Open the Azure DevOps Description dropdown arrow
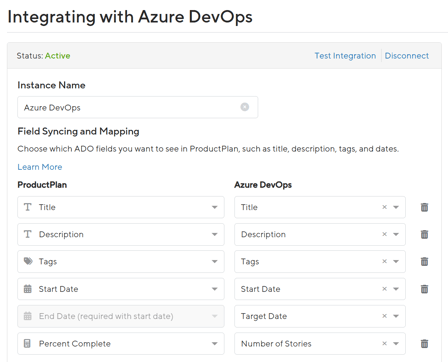The image size is (448, 362). (396, 234)
